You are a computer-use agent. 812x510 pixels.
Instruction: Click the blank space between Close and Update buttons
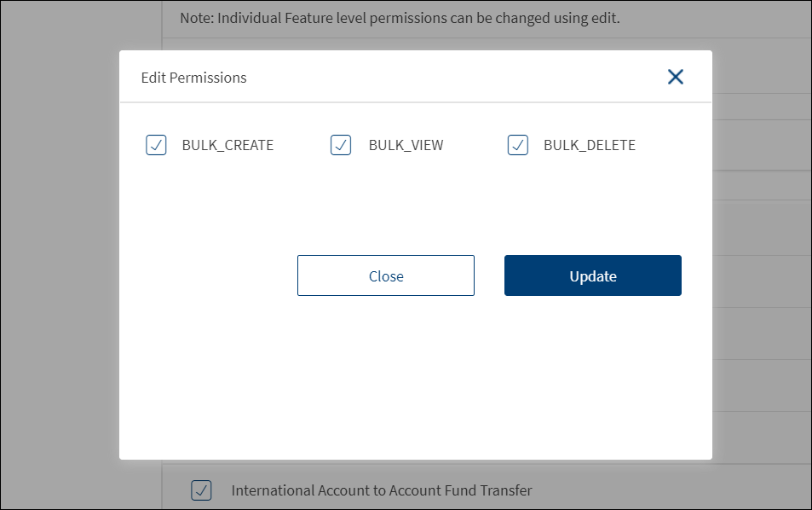(489, 275)
